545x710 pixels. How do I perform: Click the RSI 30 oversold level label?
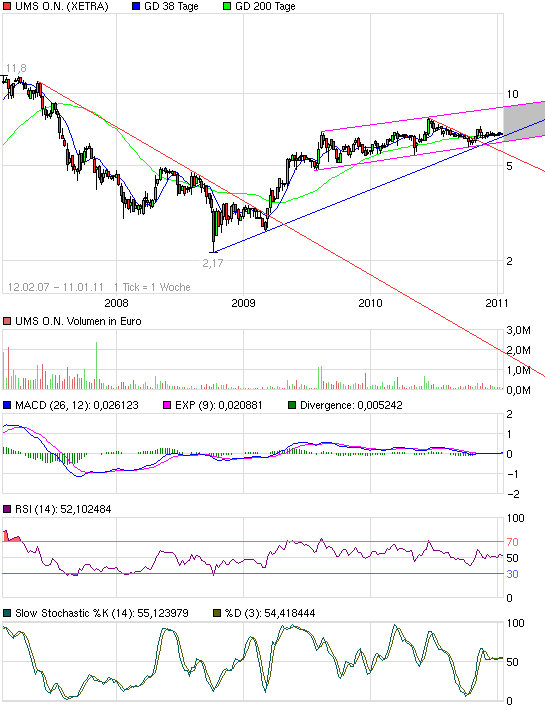[512, 574]
